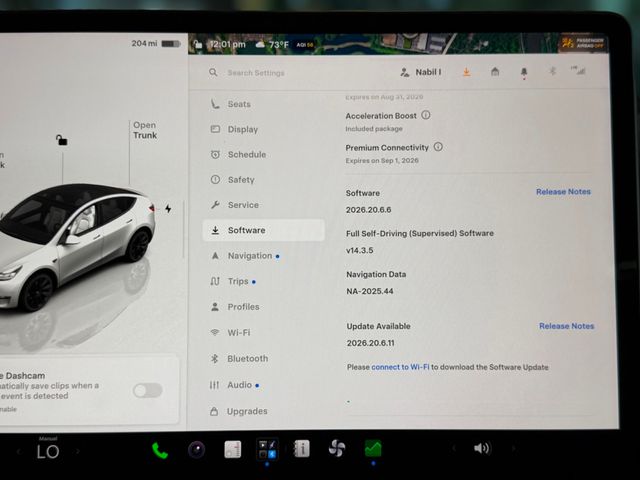
Task: Tap software version 2026.20.6.6
Action: tap(368, 210)
